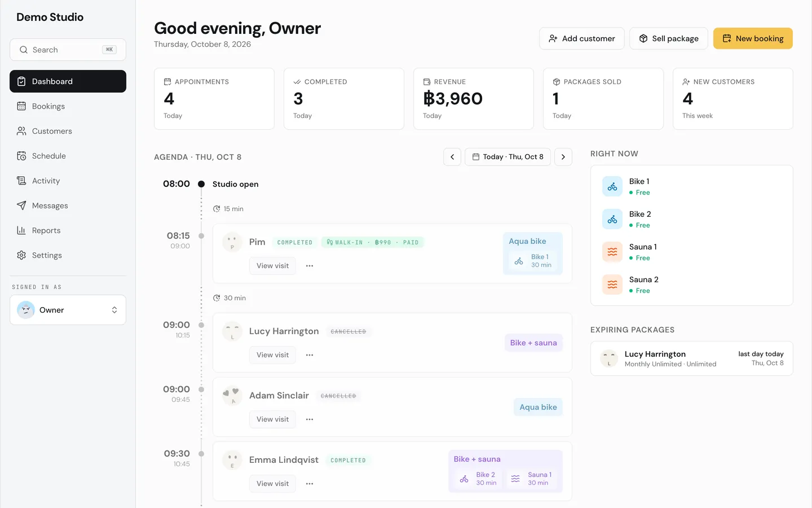Viewport: 812px width, 508px height.
Task: Focus the Search field
Action: click(68, 50)
